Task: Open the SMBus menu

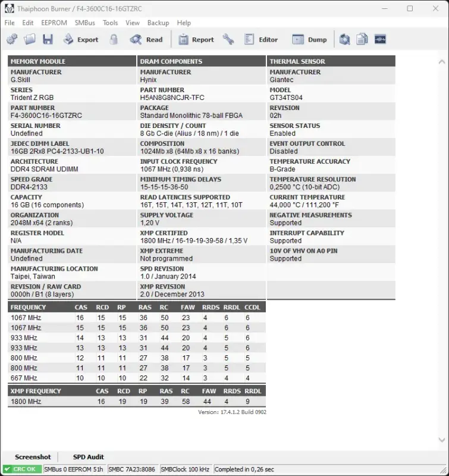Action: pos(85,23)
